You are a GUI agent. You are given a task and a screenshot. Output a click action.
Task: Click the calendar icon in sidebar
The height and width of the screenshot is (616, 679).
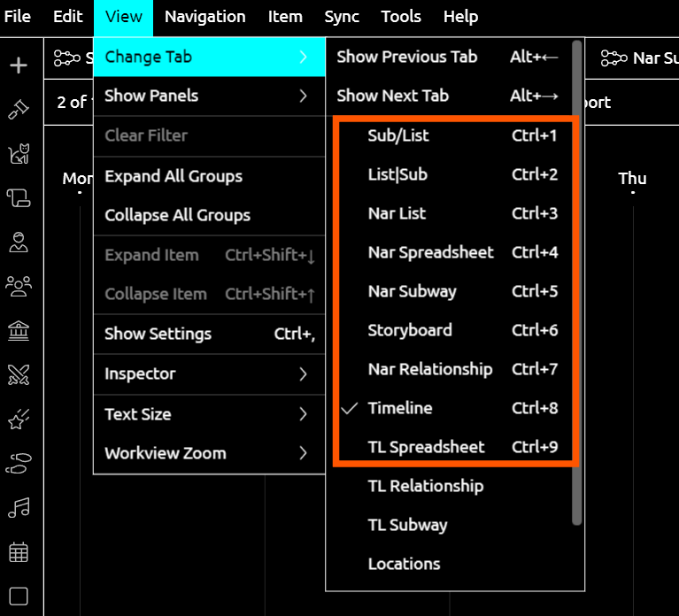[x=19, y=552]
